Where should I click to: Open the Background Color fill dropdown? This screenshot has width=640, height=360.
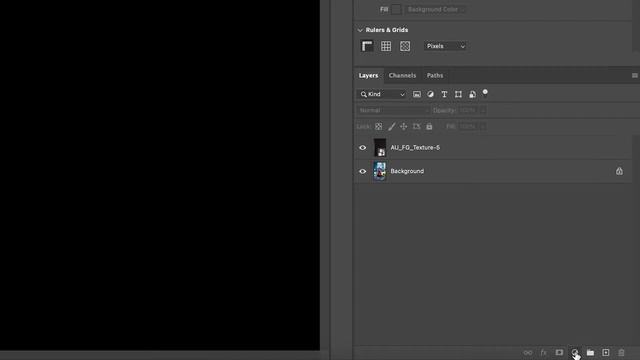point(435,9)
